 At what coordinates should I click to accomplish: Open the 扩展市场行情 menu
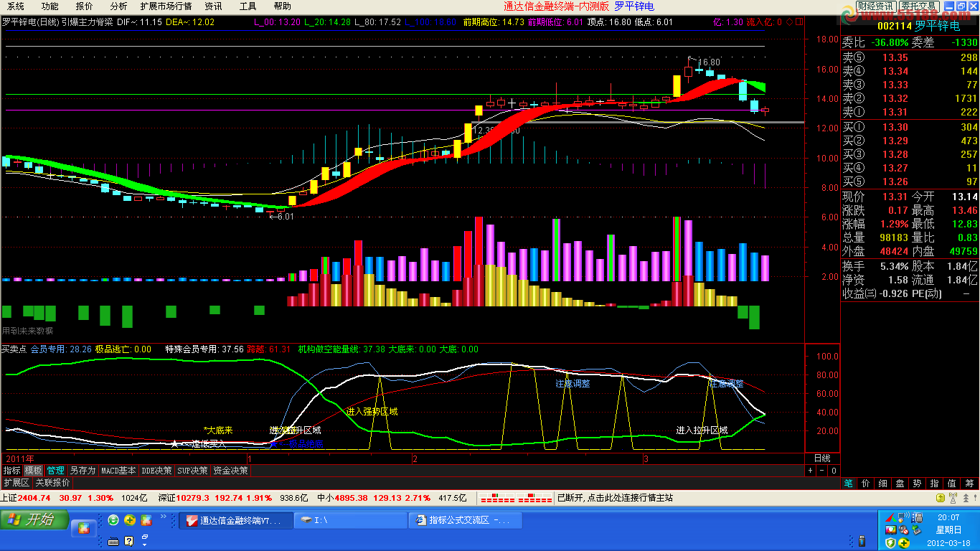[166, 6]
